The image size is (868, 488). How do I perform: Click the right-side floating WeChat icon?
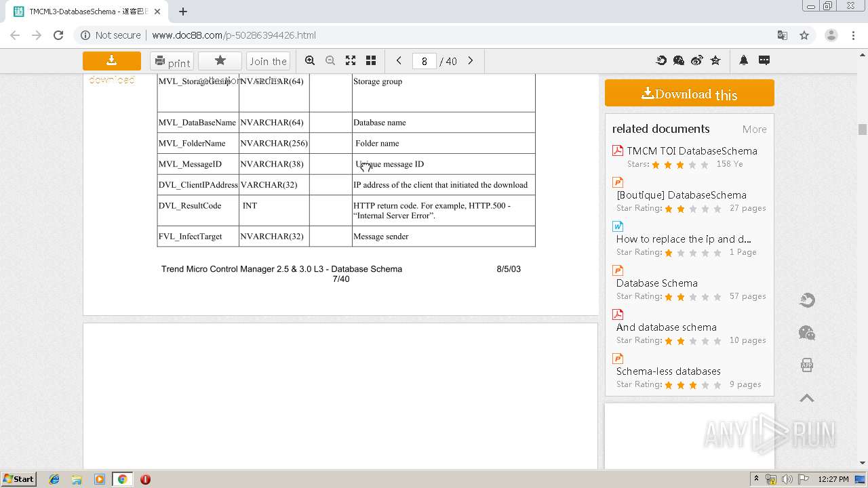pos(807,333)
